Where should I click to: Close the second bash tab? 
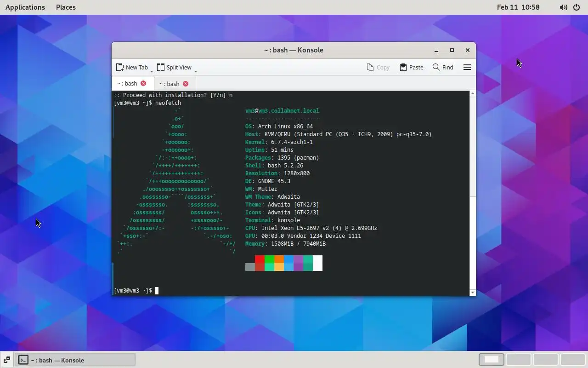point(186,84)
